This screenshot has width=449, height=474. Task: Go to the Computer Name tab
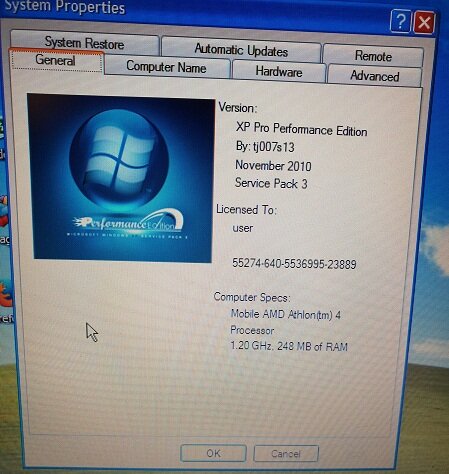166,67
